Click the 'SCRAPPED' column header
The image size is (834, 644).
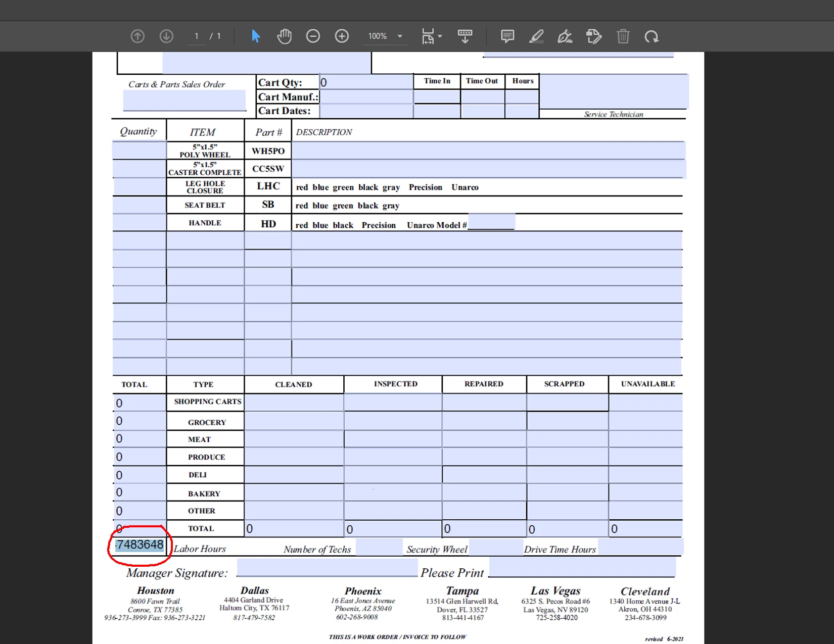(x=564, y=384)
